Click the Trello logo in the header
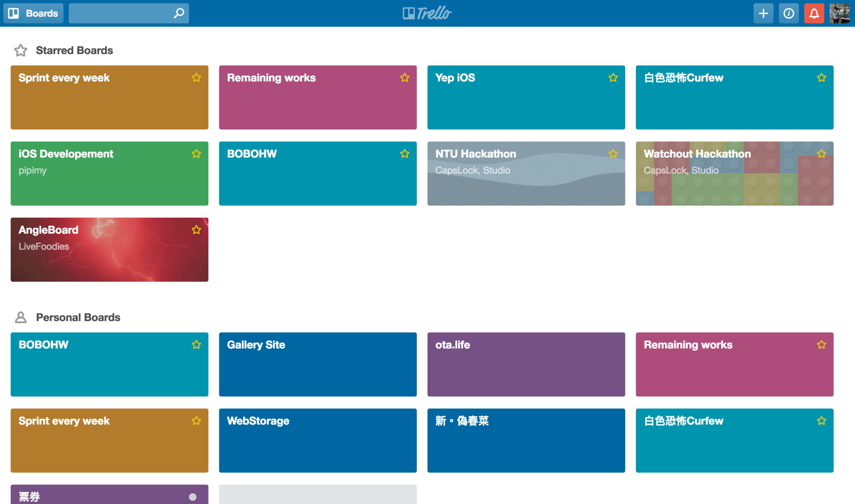Image resolution: width=855 pixels, height=504 pixels. (x=427, y=13)
